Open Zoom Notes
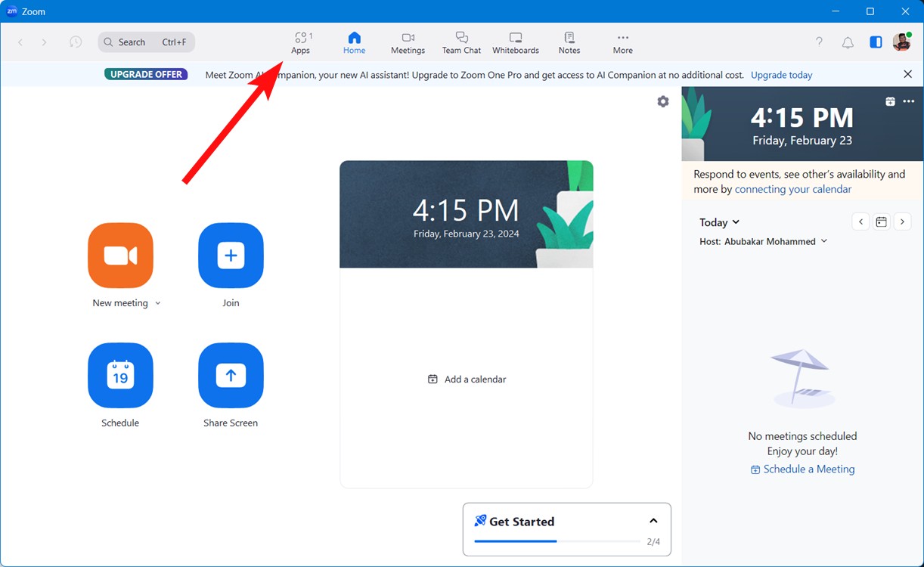The image size is (924, 567). pyautogui.click(x=569, y=42)
